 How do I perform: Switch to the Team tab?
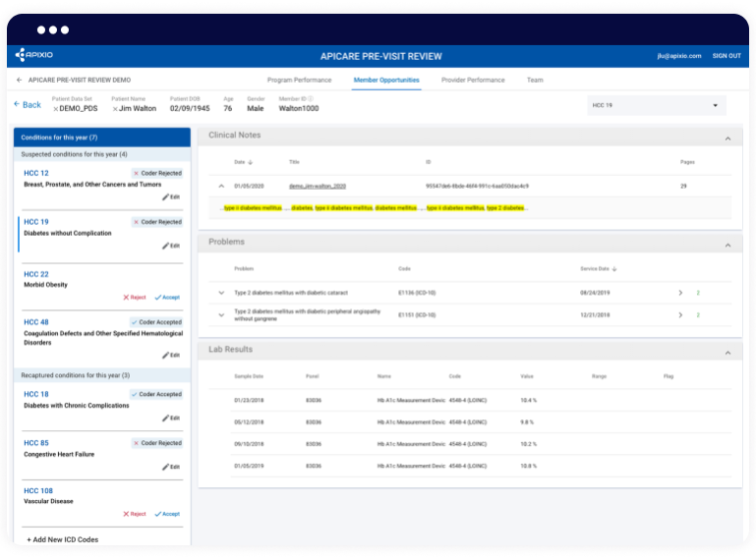[x=535, y=80]
